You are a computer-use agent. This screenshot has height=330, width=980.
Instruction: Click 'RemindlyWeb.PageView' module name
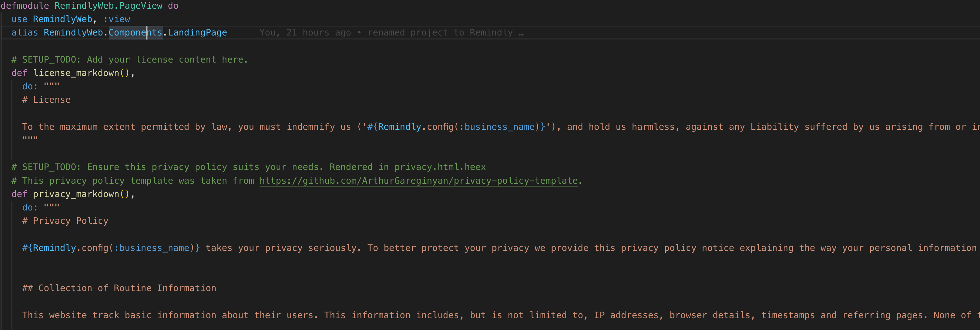pyautogui.click(x=109, y=6)
